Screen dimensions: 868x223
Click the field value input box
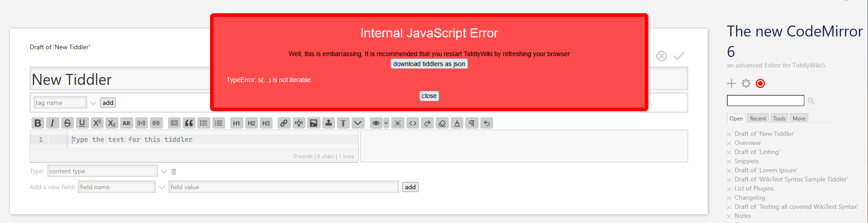pos(283,187)
